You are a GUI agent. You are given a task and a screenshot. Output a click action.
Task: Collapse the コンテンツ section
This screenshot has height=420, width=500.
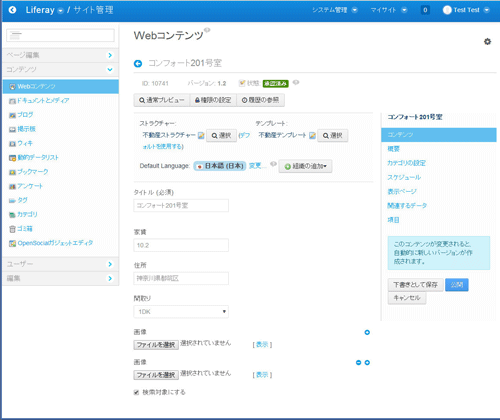pyautogui.click(x=60, y=69)
